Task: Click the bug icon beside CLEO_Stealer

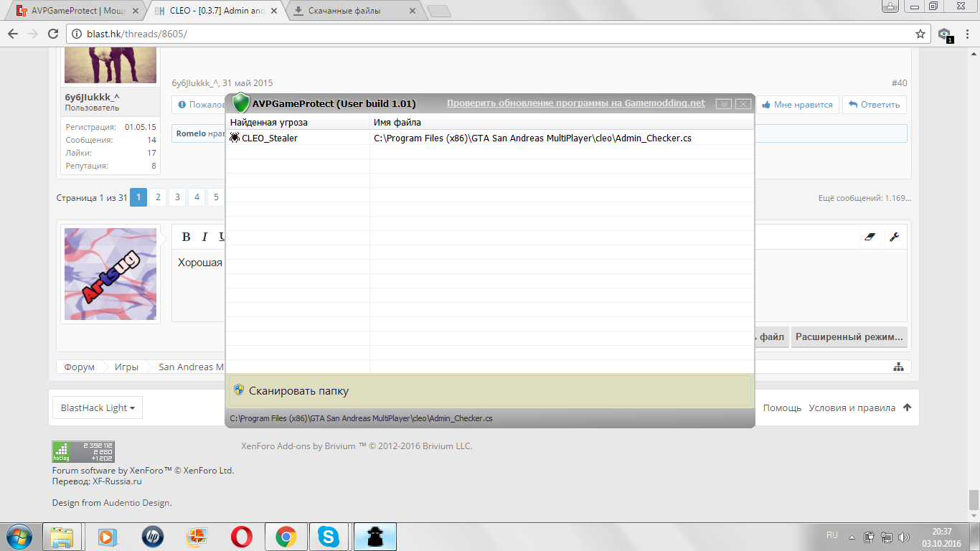Action: coord(235,138)
